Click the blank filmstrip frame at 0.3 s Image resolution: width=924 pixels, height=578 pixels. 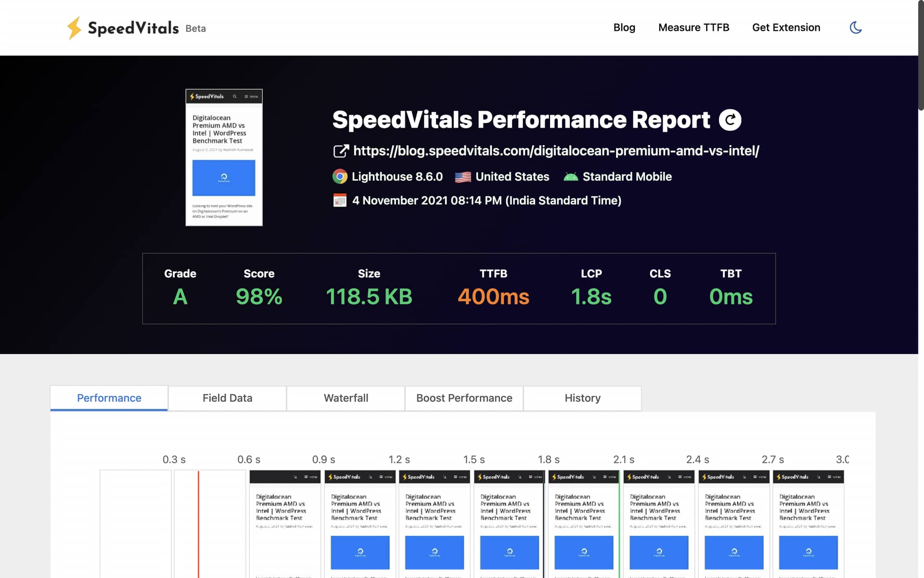point(136,524)
